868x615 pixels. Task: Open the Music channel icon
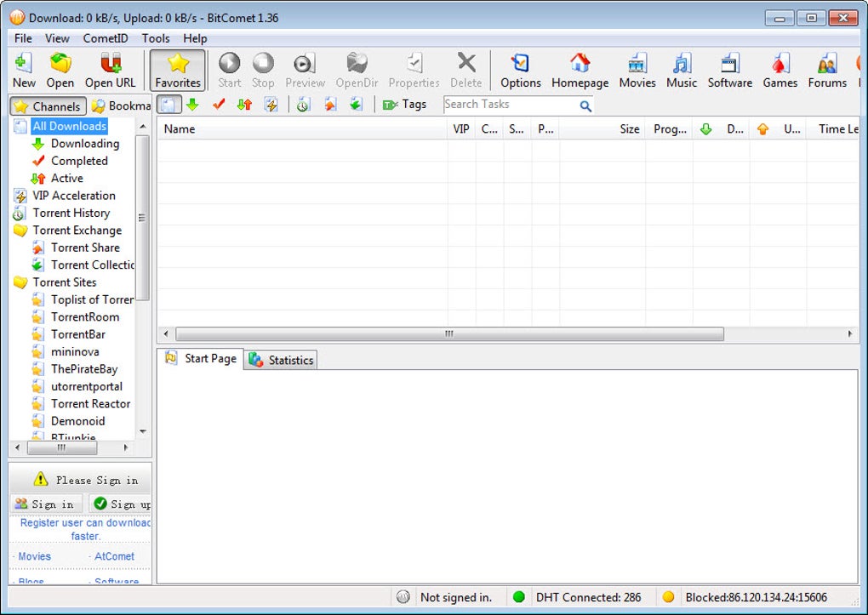[682, 71]
